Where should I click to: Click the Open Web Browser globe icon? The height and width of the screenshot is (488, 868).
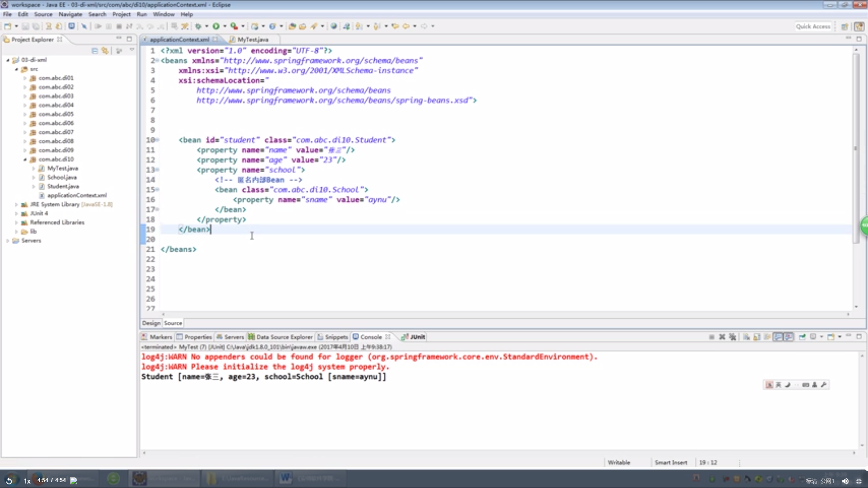pyautogui.click(x=334, y=26)
